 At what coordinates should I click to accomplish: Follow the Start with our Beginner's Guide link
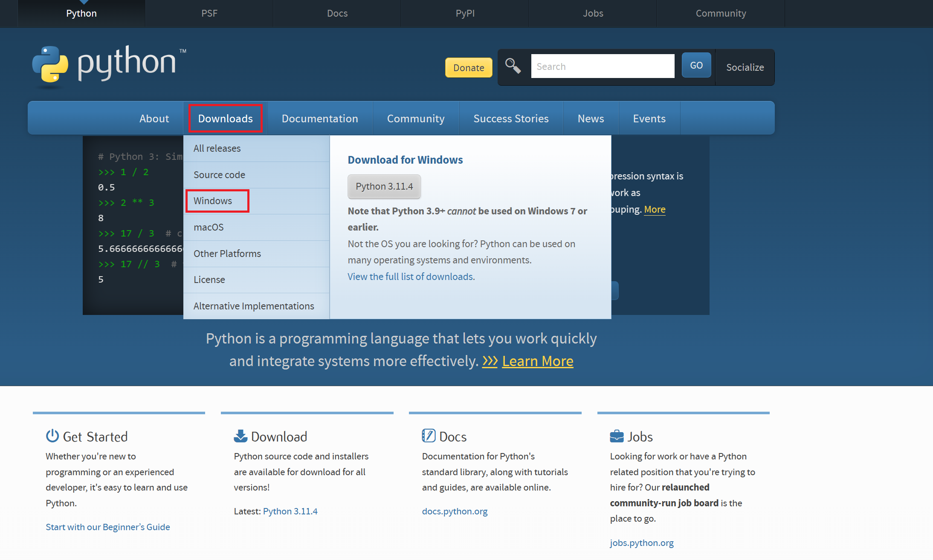pos(108,527)
